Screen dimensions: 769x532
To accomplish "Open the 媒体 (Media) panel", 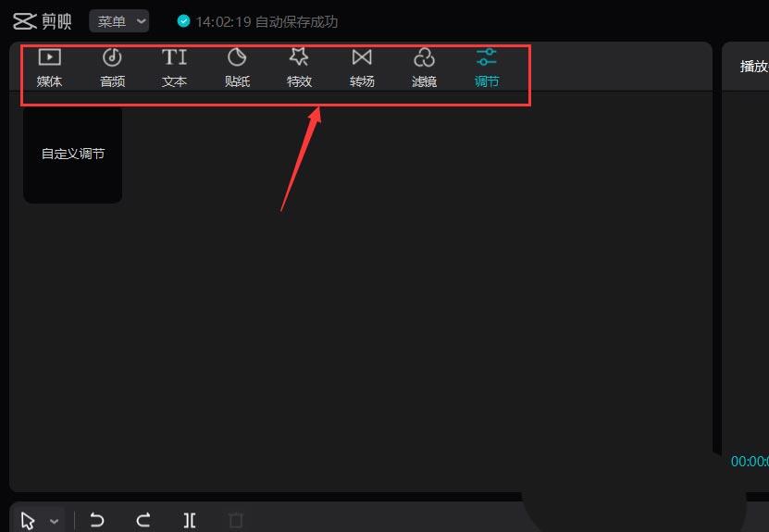I will point(49,68).
